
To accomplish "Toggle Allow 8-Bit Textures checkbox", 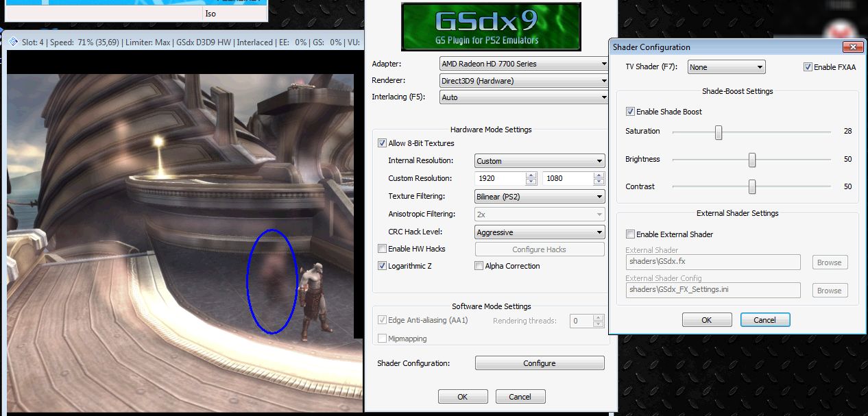I will 382,143.
